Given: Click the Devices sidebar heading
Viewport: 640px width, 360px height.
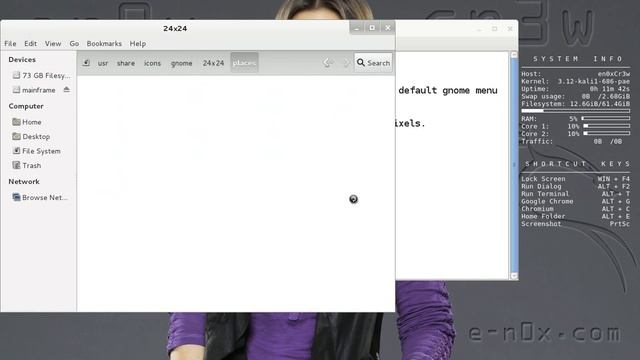Looking at the screenshot, I should (22, 60).
